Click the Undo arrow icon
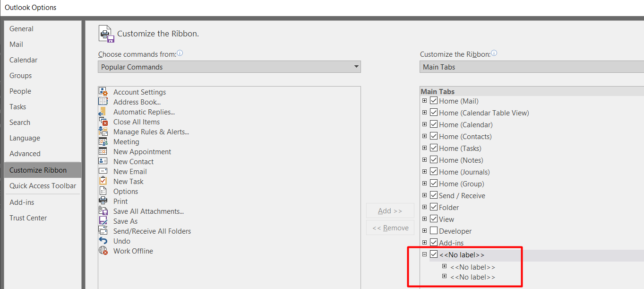Screen dimensions: 644x289 click(103, 241)
